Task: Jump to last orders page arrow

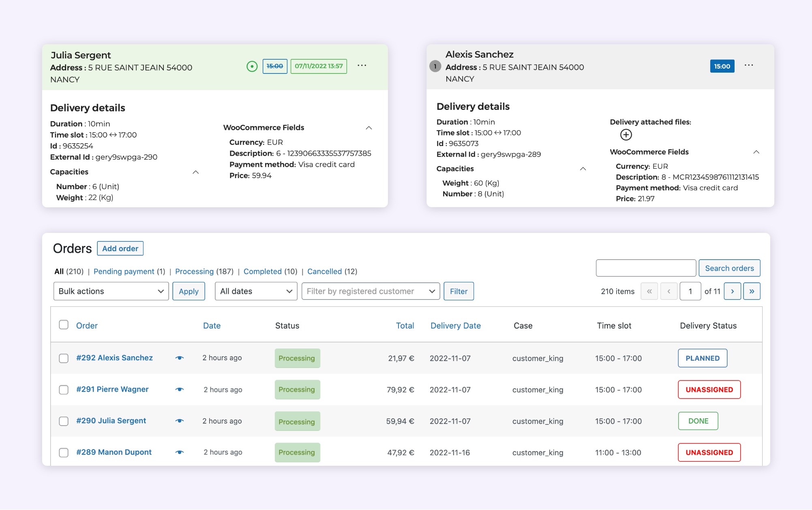Action: 752,291
